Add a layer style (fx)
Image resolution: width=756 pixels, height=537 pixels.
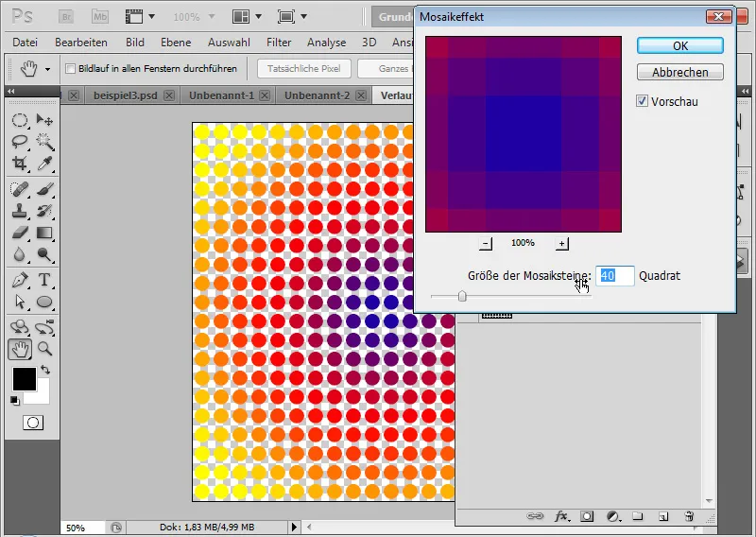pyautogui.click(x=561, y=516)
